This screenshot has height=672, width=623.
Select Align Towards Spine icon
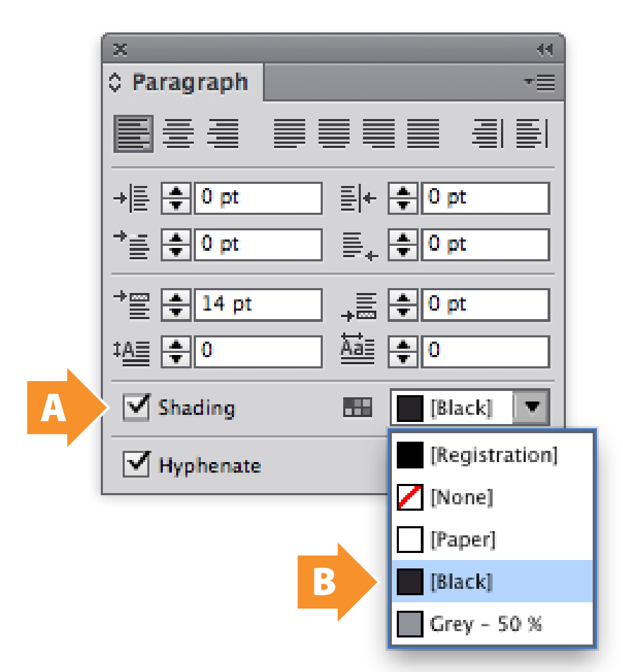point(488,133)
